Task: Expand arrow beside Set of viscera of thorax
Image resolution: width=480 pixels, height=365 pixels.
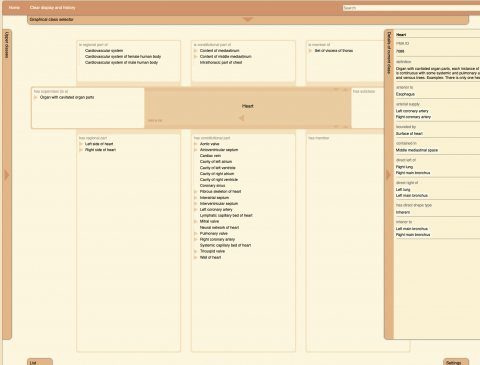Action: pos(310,51)
